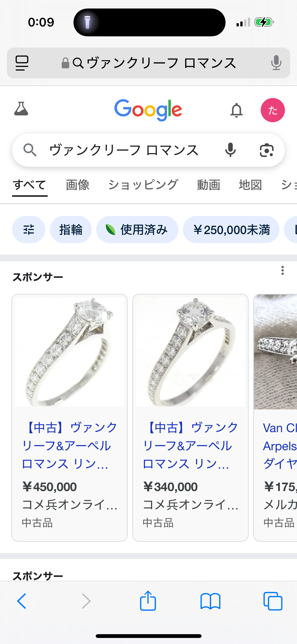
Task: Open Safari page menu reader icon
Action: pos(22,63)
